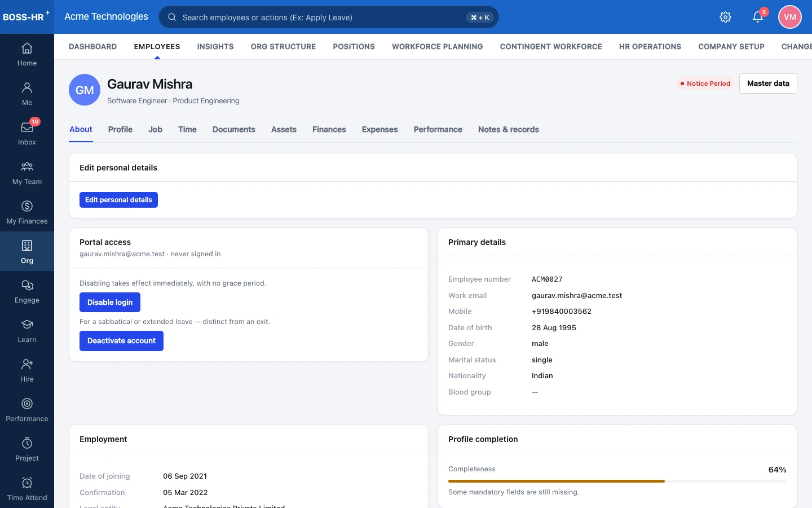This screenshot has width=812, height=508.
Task: Open Time Attend in the sidebar
Action: coord(27,489)
